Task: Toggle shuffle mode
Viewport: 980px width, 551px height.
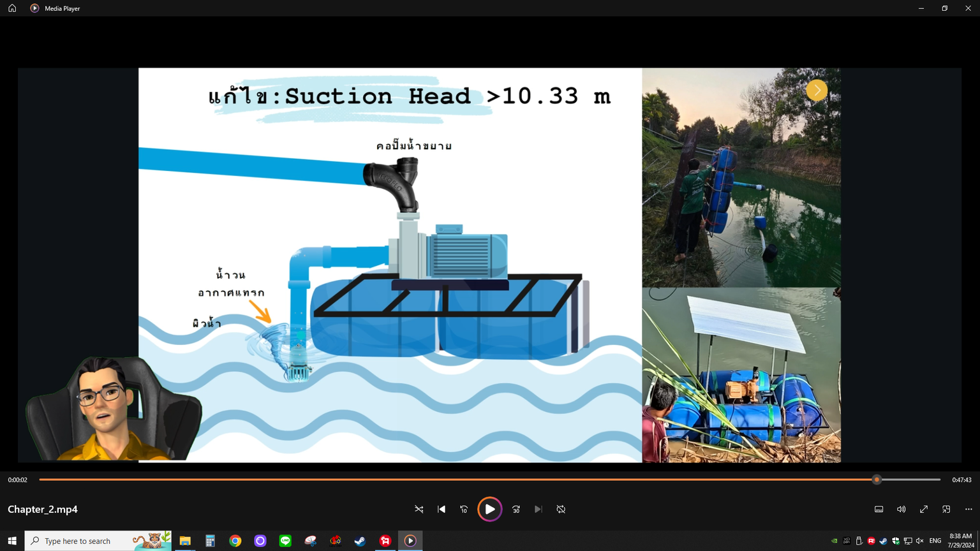Action: [x=419, y=510]
